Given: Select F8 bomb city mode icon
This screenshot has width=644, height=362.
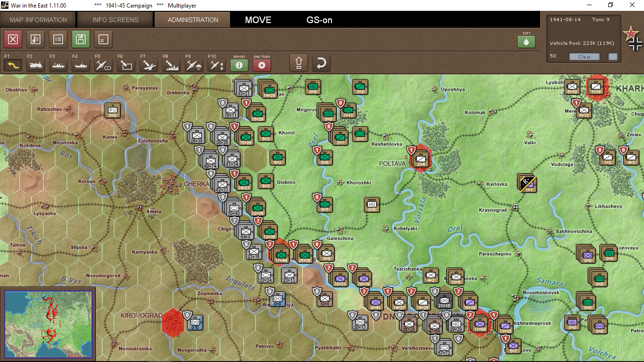Looking at the screenshot, I should click(171, 65).
